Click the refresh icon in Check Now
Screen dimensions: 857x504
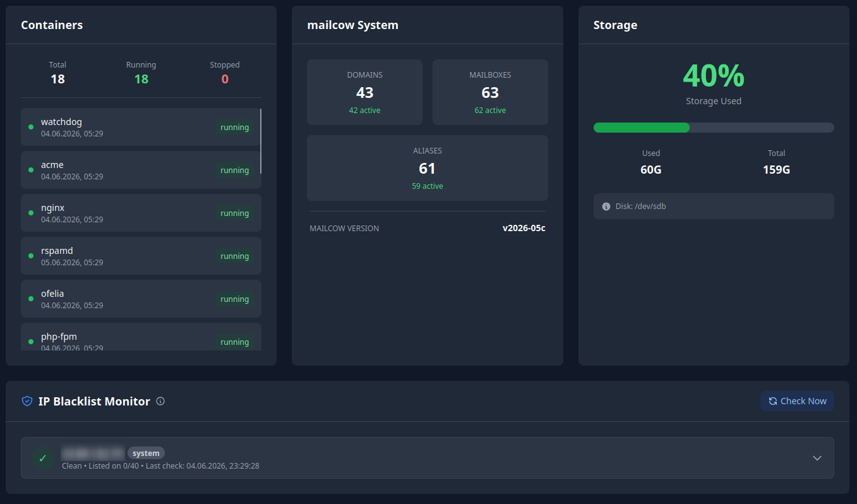(773, 401)
